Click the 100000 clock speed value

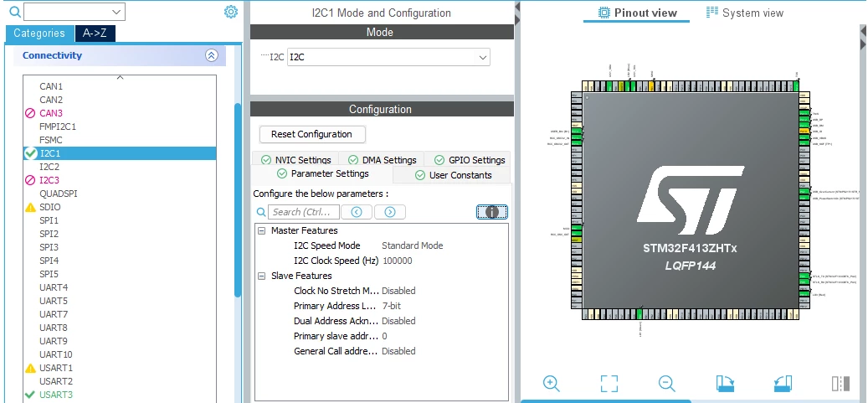(398, 261)
